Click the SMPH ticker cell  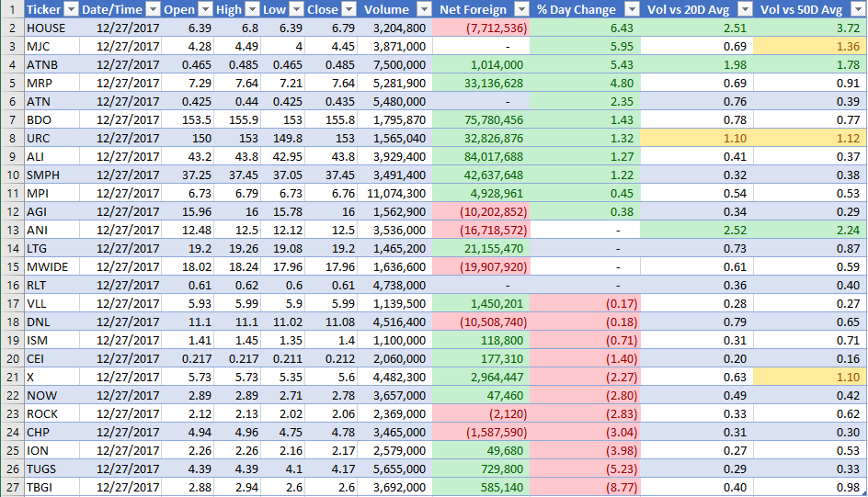pyautogui.click(x=52, y=175)
